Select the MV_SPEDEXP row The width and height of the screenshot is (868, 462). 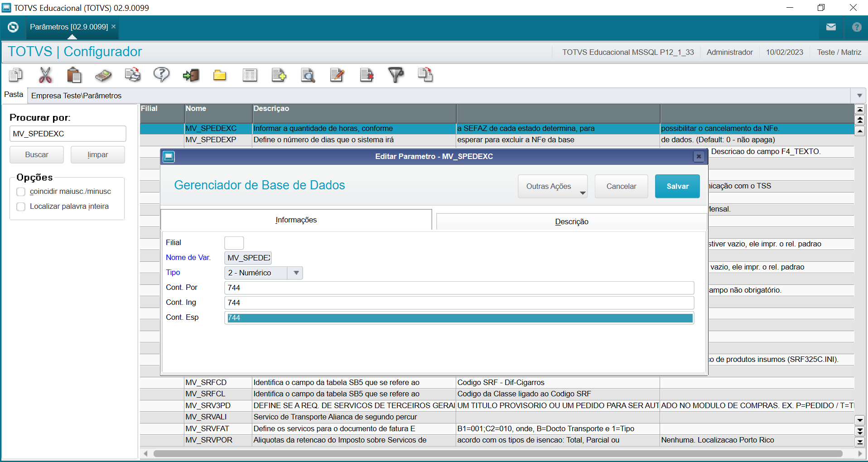tap(497, 140)
